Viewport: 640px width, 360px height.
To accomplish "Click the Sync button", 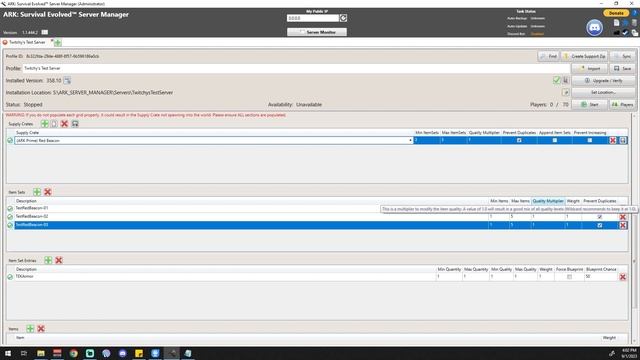I will tap(623, 56).
